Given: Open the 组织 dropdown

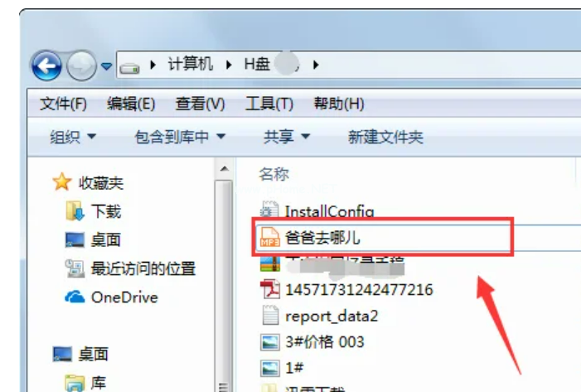Looking at the screenshot, I should pos(73,137).
